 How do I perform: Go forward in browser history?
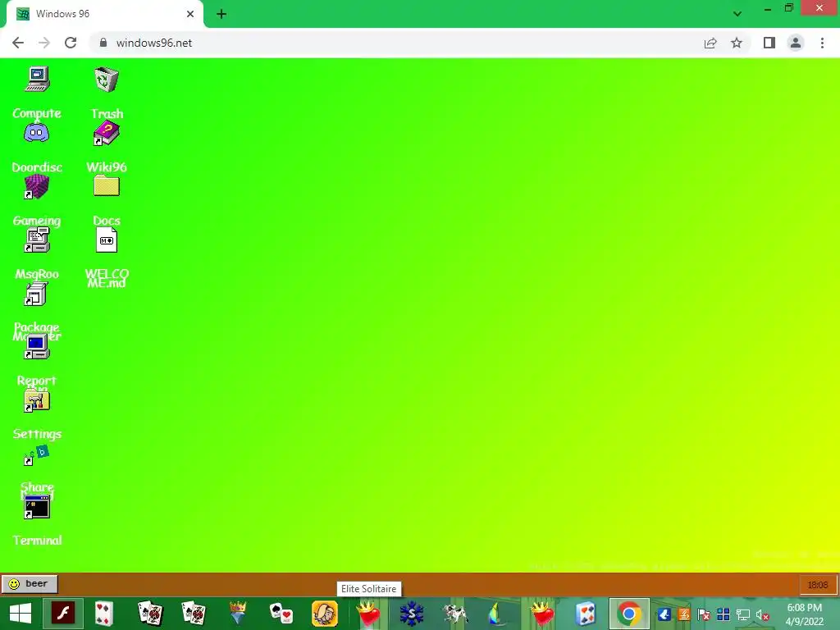(x=44, y=43)
